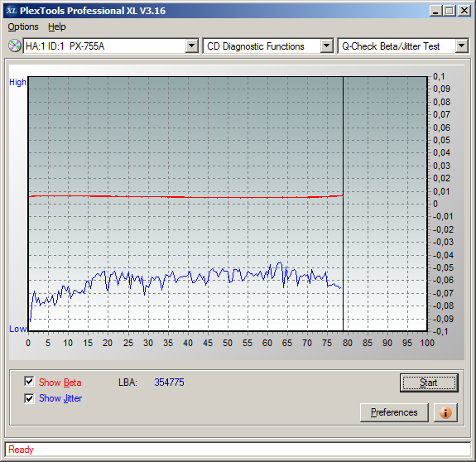Screen dimensions: 476x462
Task: Open the CD Diagnostic Functions dropdown
Action: click(x=327, y=46)
